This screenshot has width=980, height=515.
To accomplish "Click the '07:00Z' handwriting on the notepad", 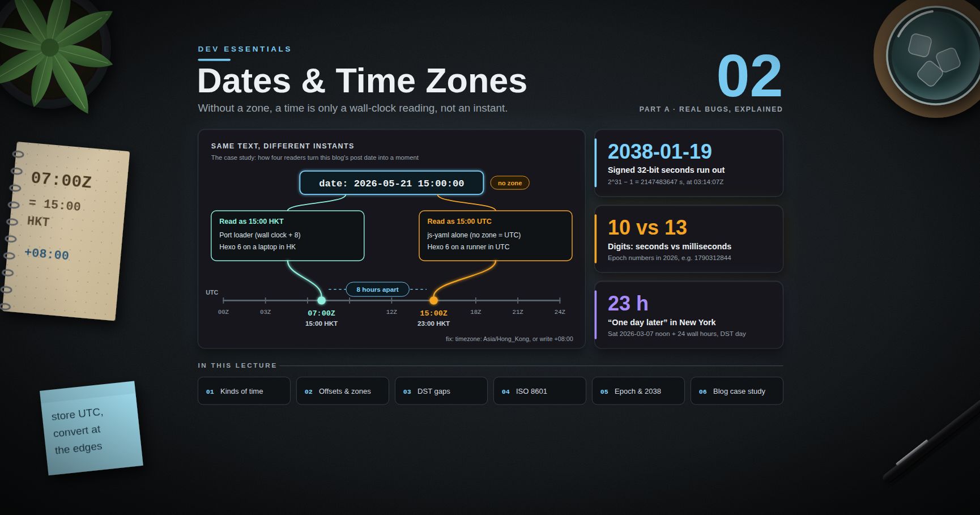I will 61,180.
